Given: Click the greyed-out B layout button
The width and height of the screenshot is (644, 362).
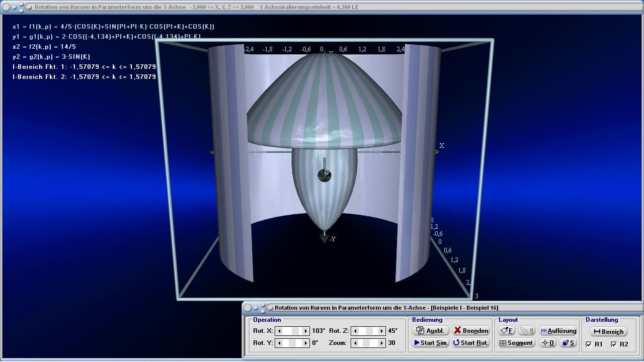Looking at the screenshot, I should click(x=527, y=330).
